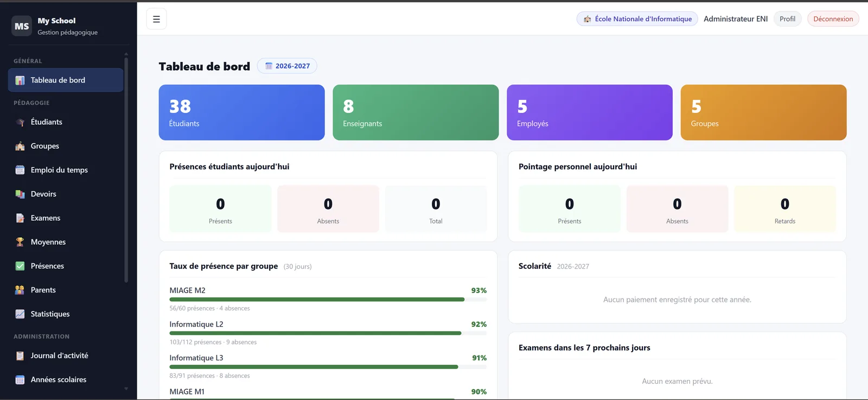
Task: Click the MS logo icon
Action: (22, 26)
